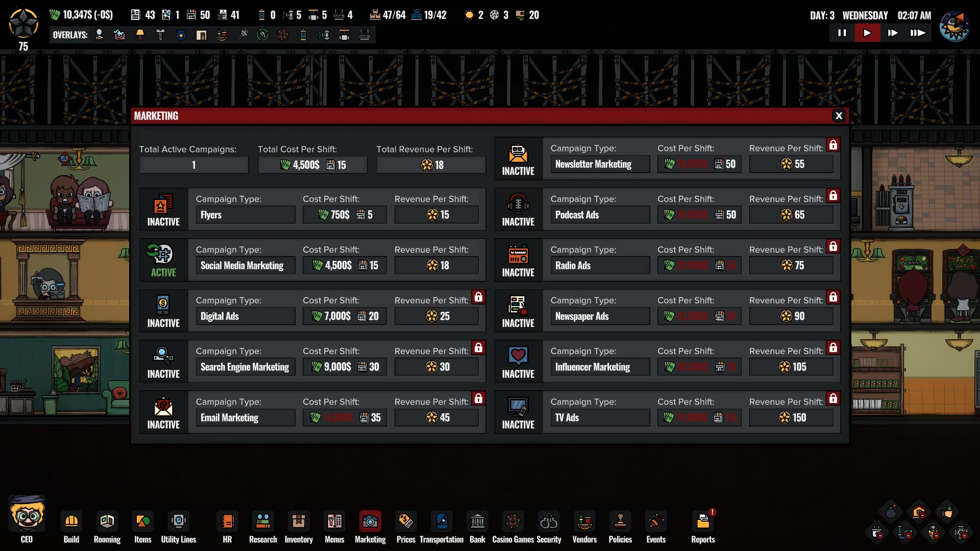The height and width of the screenshot is (551, 980).
Task: Toggle the Digital Ads campaign status
Action: click(x=163, y=311)
